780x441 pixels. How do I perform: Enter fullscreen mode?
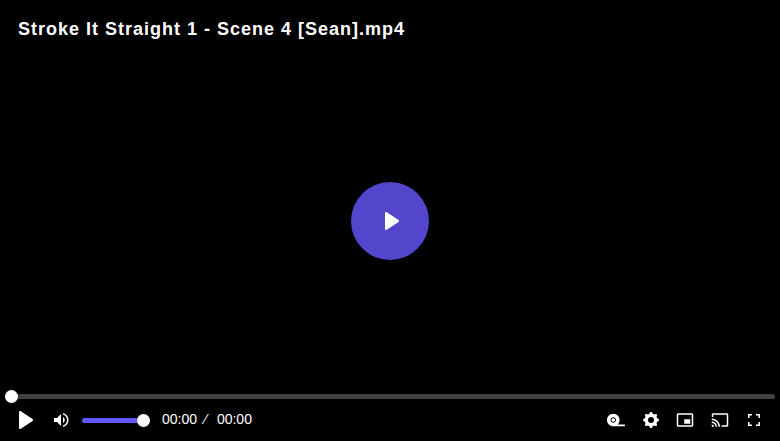(x=754, y=420)
